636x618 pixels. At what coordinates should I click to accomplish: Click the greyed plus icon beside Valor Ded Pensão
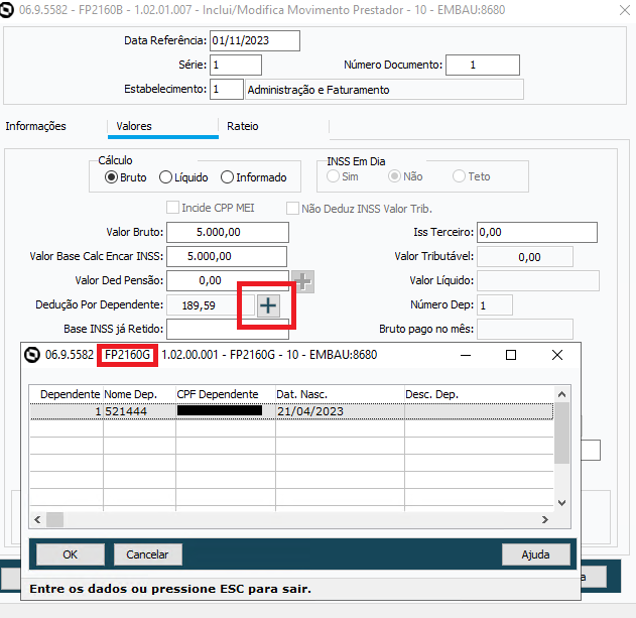pyautogui.click(x=303, y=281)
